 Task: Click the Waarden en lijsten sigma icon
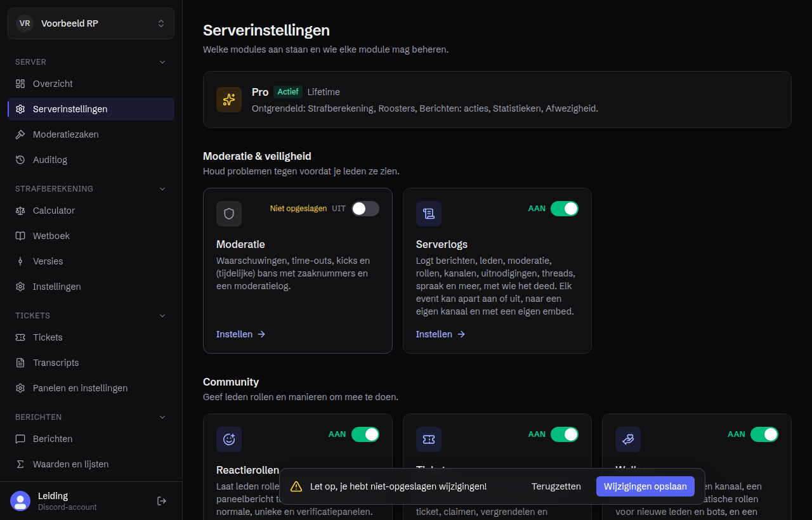click(20, 464)
